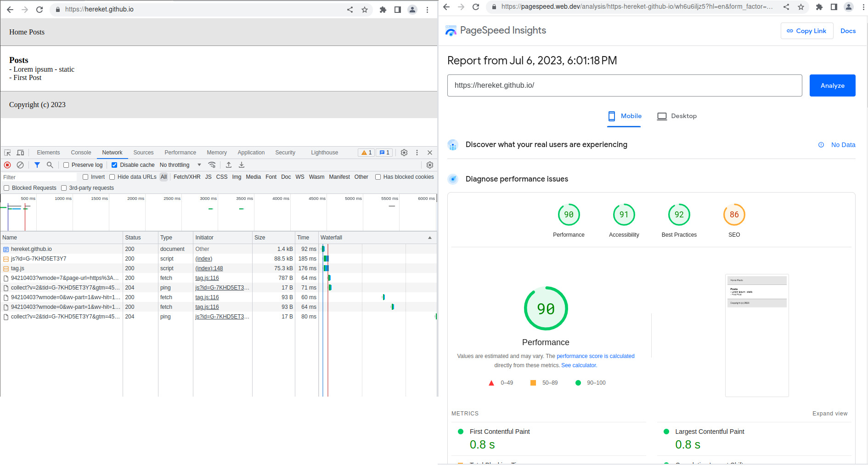The width and height of the screenshot is (868, 466).
Task: Click the PageSpeed URL input field
Action: [x=625, y=85]
